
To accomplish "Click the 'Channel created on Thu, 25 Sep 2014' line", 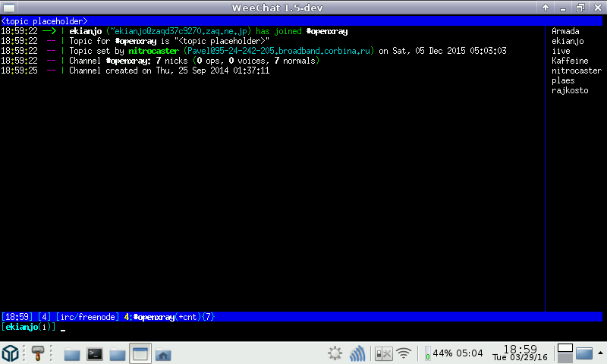I will click(169, 71).
